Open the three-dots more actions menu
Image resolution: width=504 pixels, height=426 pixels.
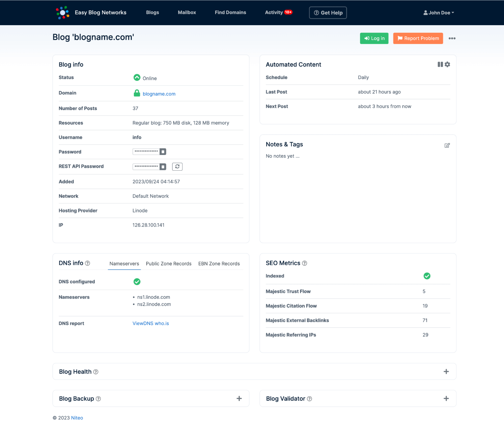click(x=452, y=38)
